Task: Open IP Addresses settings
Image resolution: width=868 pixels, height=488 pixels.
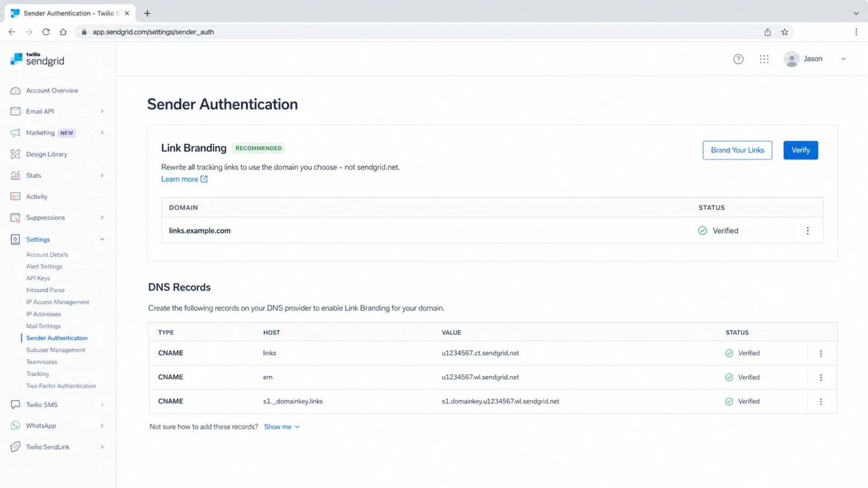Action: click(43, 314)
